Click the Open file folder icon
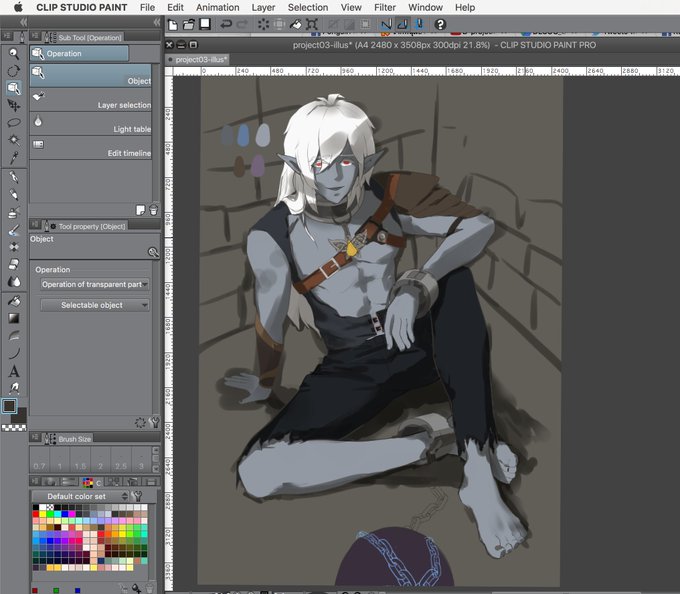 click(x=189, y=25)
